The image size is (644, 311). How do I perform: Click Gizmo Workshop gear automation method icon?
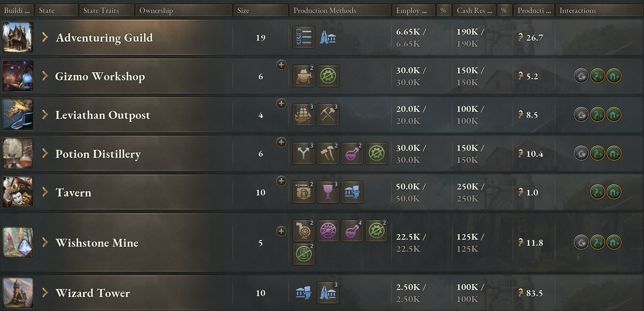click(x=328, y=76)
